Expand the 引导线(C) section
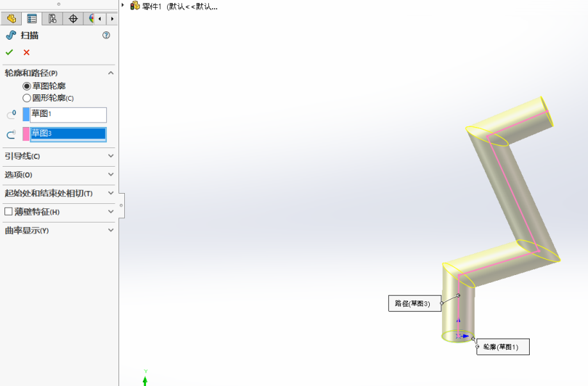The image size is (588, 386). pos(111,156)
